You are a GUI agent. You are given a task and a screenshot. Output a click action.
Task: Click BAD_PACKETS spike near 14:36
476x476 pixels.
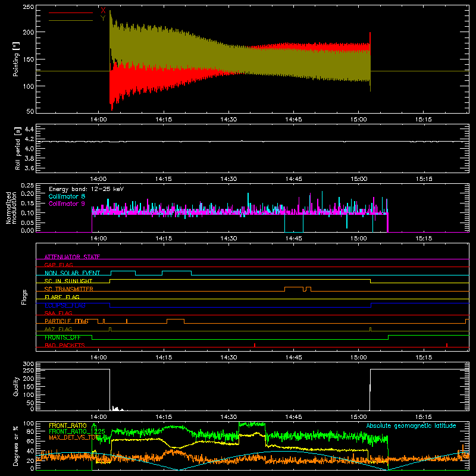click(x=255, y=345)
